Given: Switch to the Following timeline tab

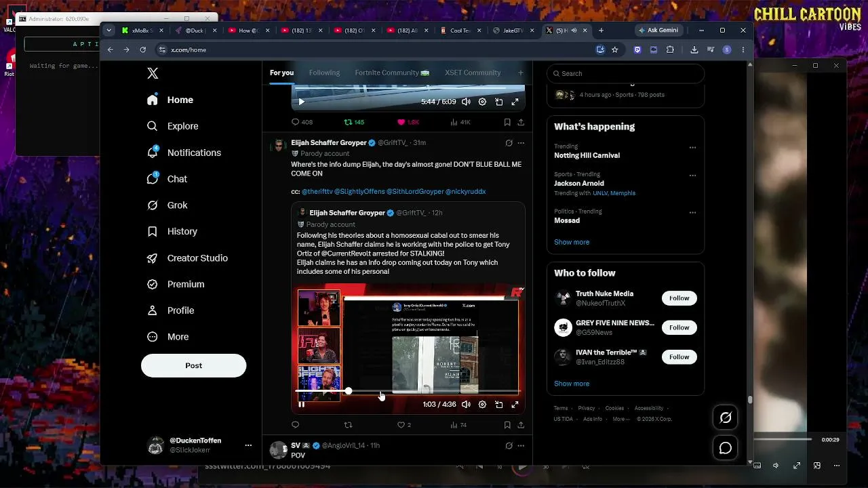Looking at the screenshot, I should [324, 73].
